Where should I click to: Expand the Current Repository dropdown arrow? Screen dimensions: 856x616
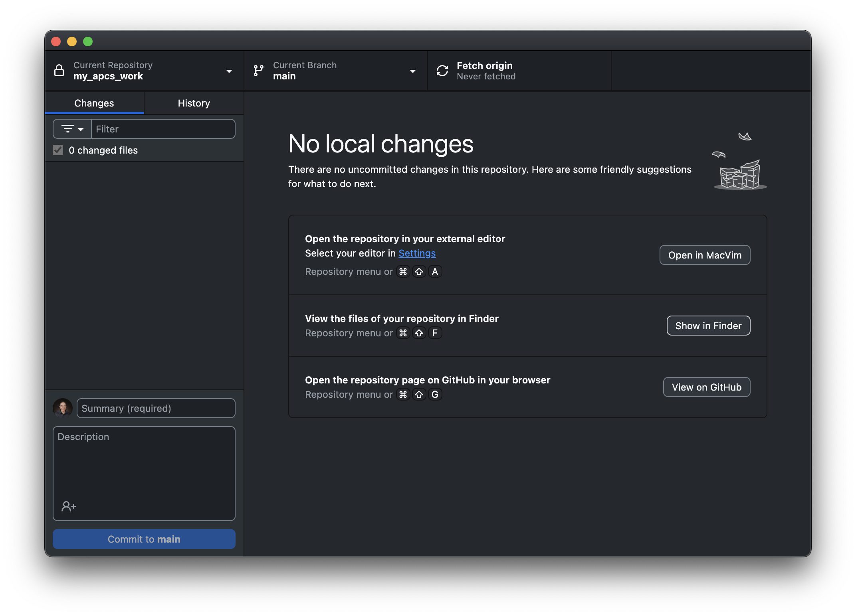tap(229, 71)
